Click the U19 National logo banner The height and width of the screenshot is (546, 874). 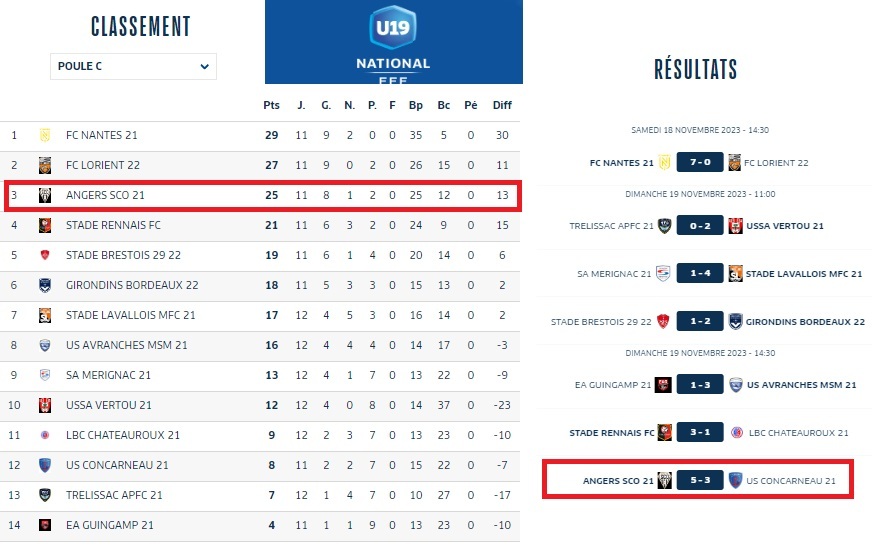point(394,42)
